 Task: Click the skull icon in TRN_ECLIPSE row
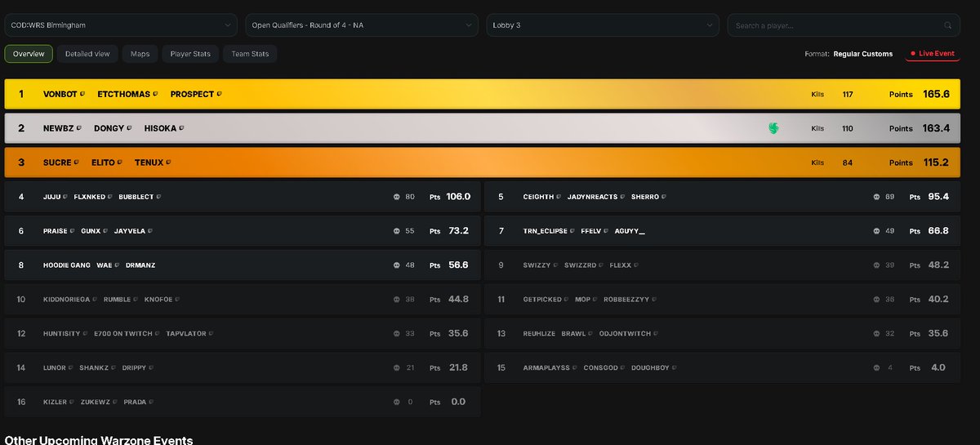click(x=876, y=231)
